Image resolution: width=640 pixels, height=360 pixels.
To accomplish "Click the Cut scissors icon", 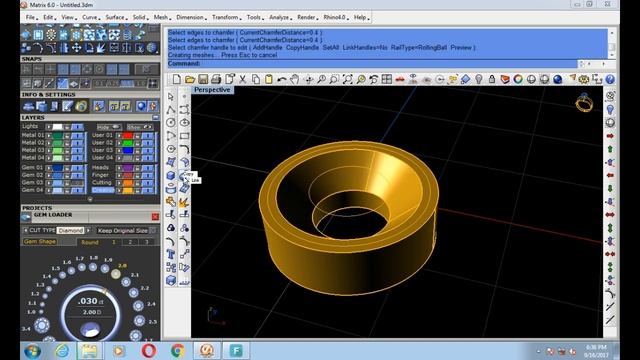I will pyautogui.click(x=242, y=79).
